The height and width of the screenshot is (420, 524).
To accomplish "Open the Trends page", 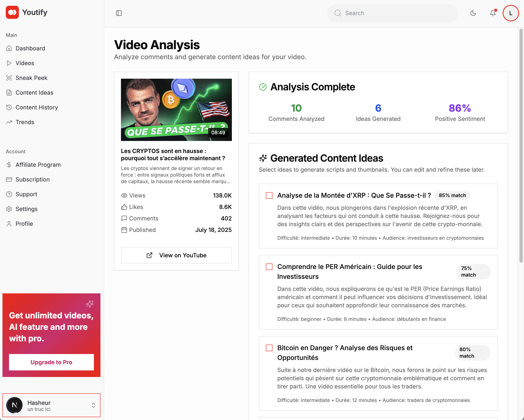I will [25, 122].
